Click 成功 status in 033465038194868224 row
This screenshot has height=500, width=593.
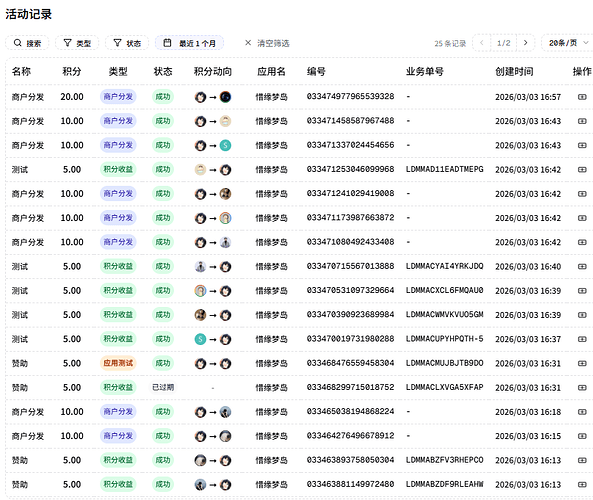point(163,411)
